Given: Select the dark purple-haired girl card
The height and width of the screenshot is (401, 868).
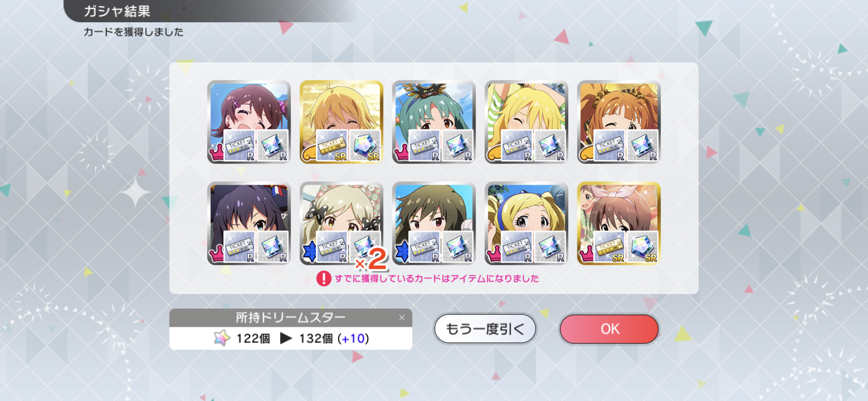Looking at the screenshot, I should 249,224.
